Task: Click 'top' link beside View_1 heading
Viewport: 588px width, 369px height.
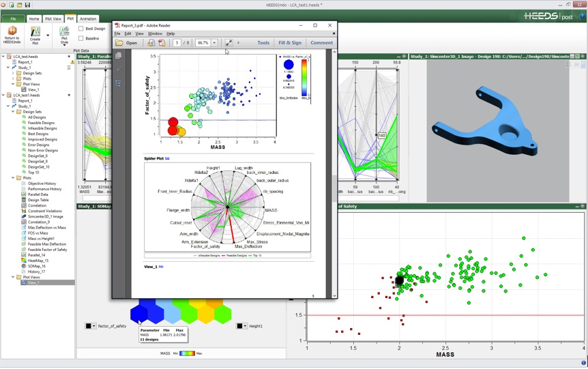Action: (161, 267)
